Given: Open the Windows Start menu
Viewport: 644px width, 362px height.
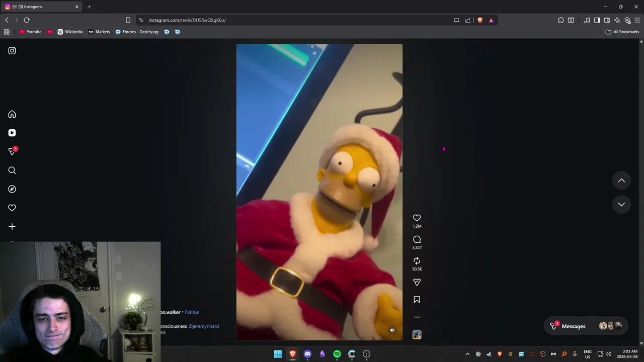Looking at the screenshot, I should [278, 354].
